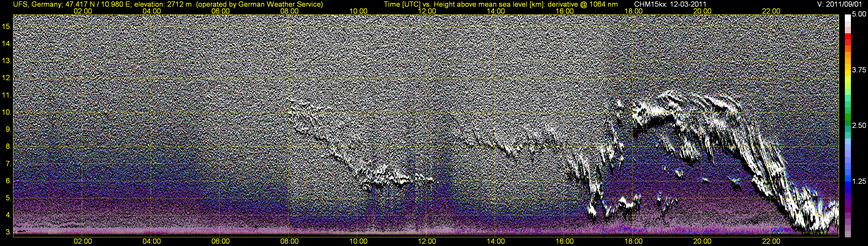Click the '14:00' label on the top time axis
The width and height of the screenshot is (868, 246).
(496, 11)
